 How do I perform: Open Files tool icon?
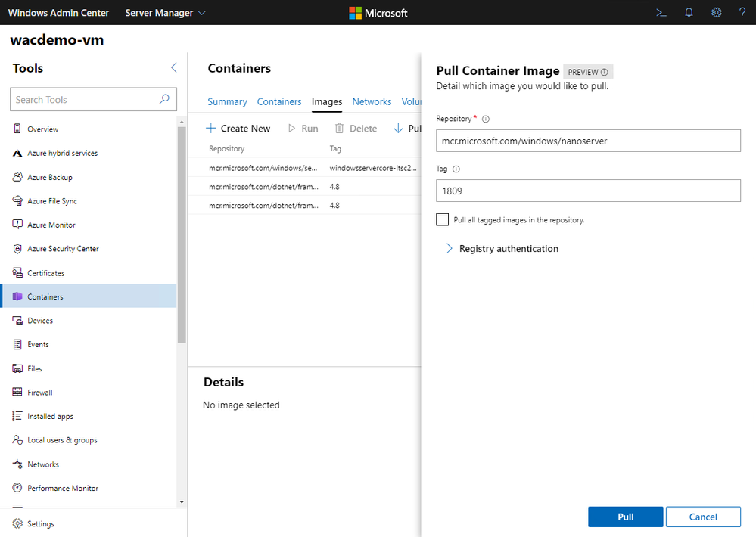[x=17, y=368]
